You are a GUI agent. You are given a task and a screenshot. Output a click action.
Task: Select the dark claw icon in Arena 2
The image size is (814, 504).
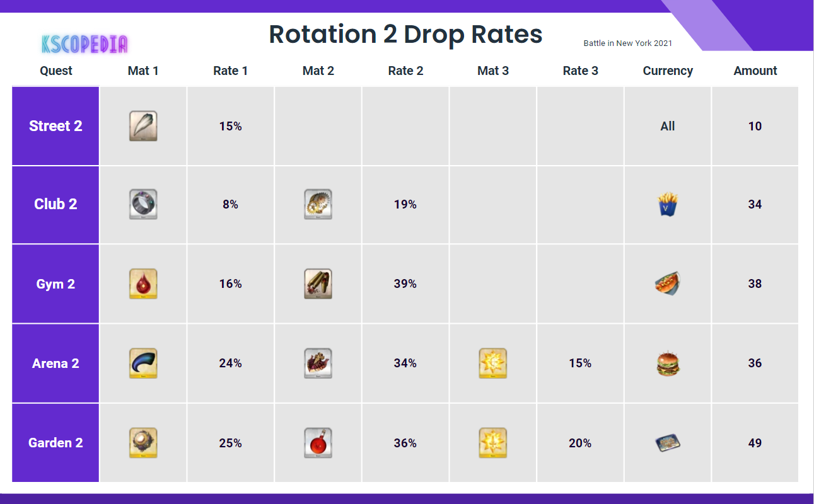[143, 364]
